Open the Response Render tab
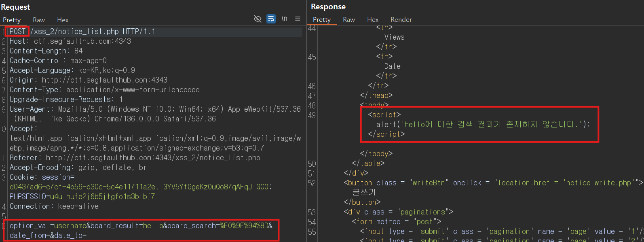 pos(401,19)
